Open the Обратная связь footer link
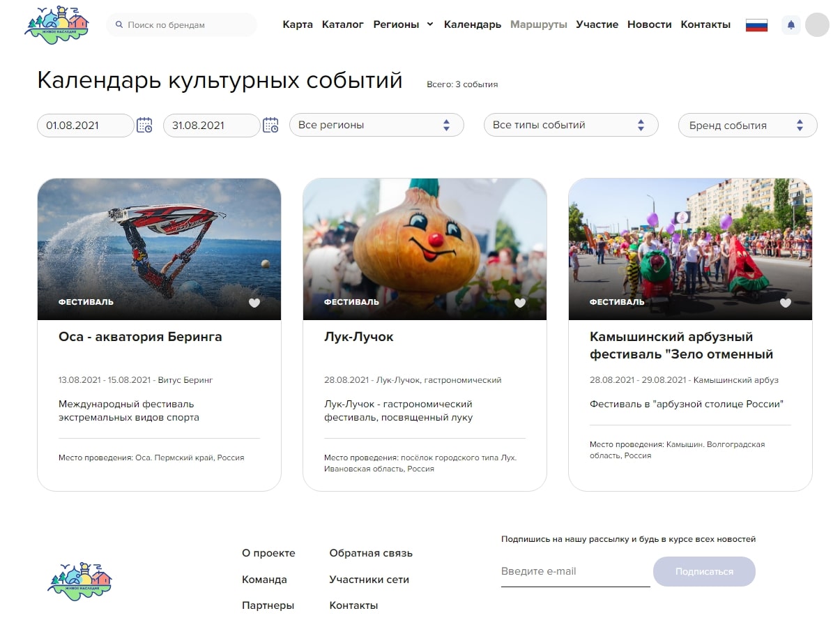 371,553
